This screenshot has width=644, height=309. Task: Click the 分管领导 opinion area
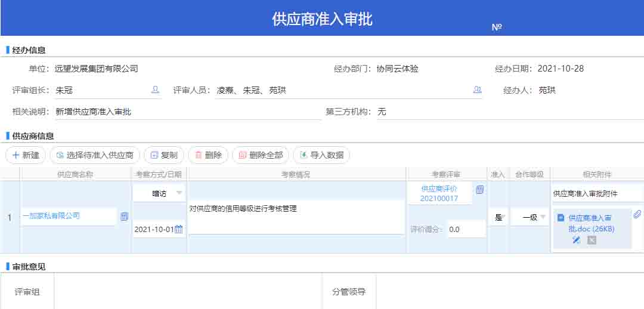[x=510, y=292]
